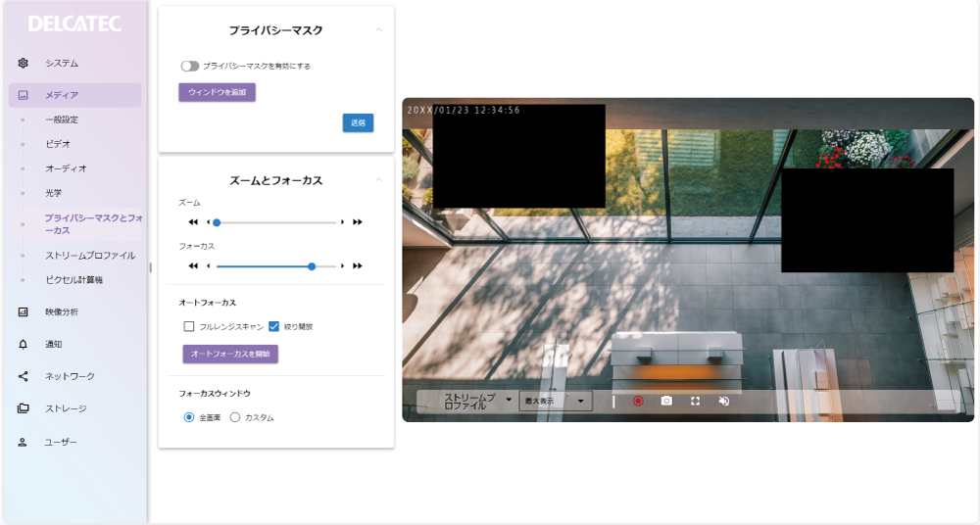Image resolution: width=980 pixels, height=525 pixels.
Task: Click the fast focus-far double arrow
Action: [358, 265]
